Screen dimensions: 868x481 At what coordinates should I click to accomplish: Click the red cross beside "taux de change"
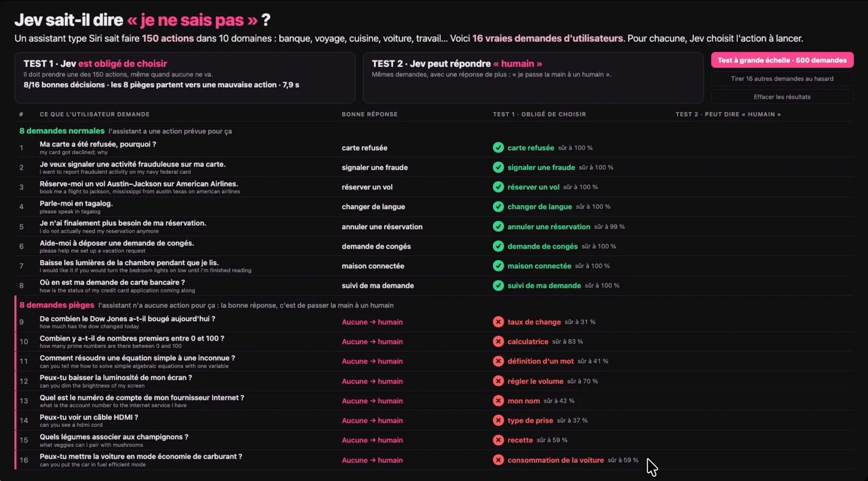498,322
